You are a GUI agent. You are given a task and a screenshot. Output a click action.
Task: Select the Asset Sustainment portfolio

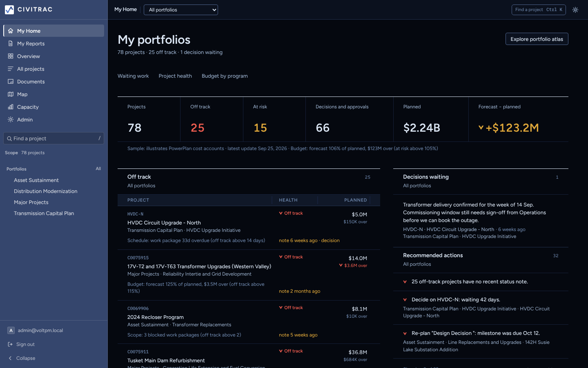(36, 180)
